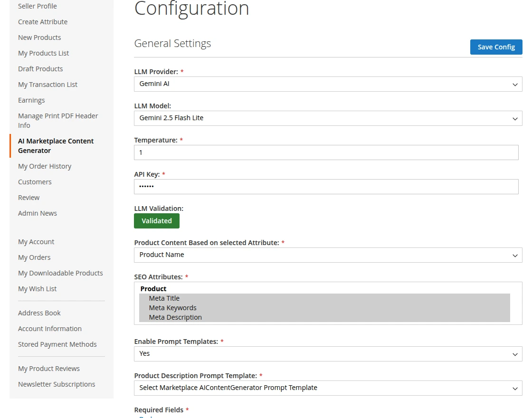This screenshot has width=532, height=418.
Task: Focus the API Key field
Action: tap(326, 187)
